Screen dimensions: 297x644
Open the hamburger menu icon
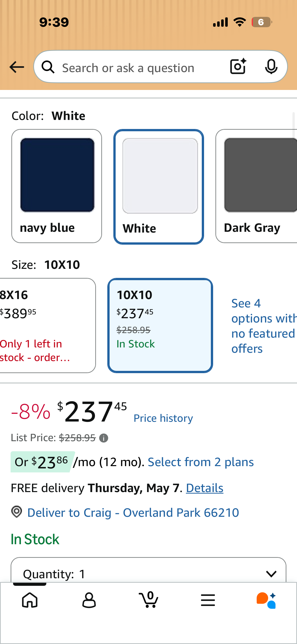pos(208,600)
